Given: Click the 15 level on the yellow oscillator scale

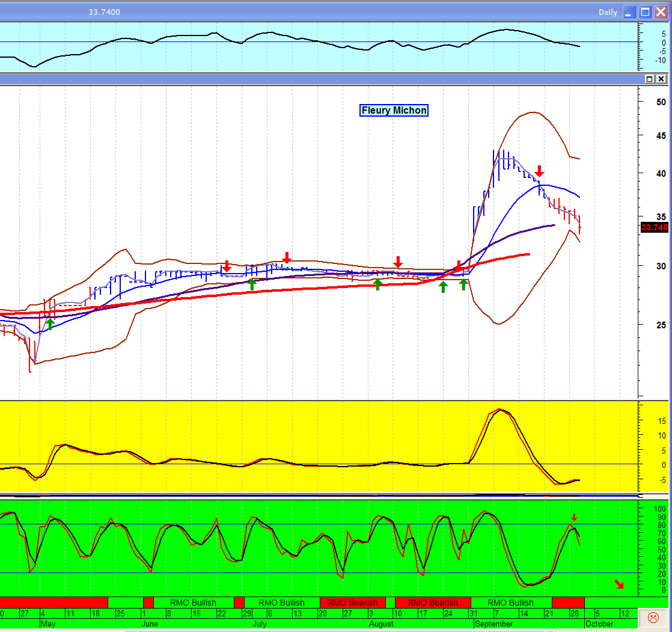Looking at the screenshot, I should click(662, 421).
